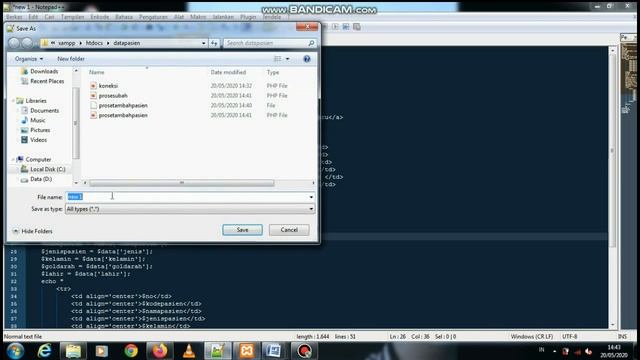The image size is (640, 360).
Task: Open the File name dropdown arrow
Action: tap(311, 197)
